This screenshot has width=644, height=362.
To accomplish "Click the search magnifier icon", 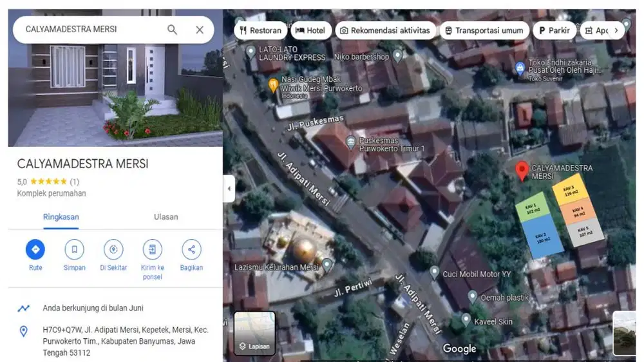I will (x=172, y=30).
